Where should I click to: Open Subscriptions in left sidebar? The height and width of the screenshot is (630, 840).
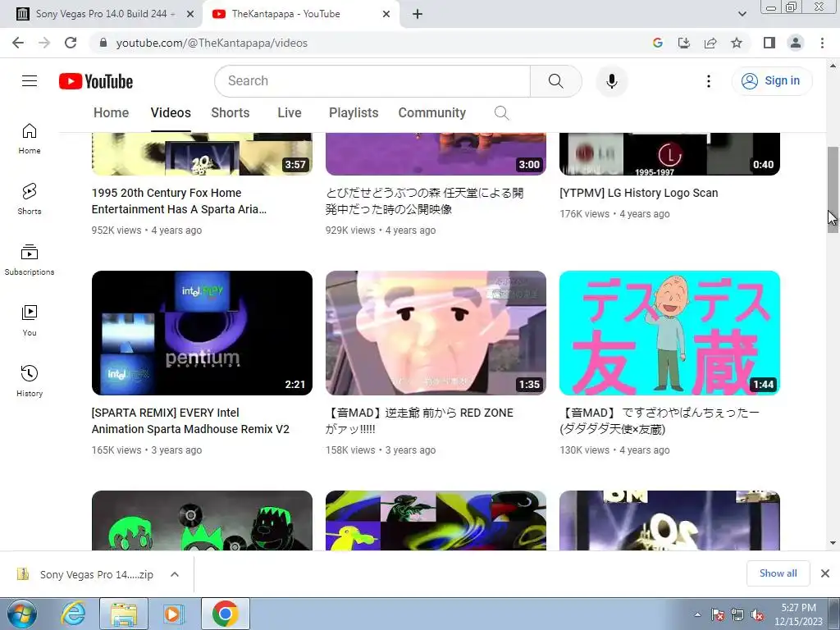[30, 260]
